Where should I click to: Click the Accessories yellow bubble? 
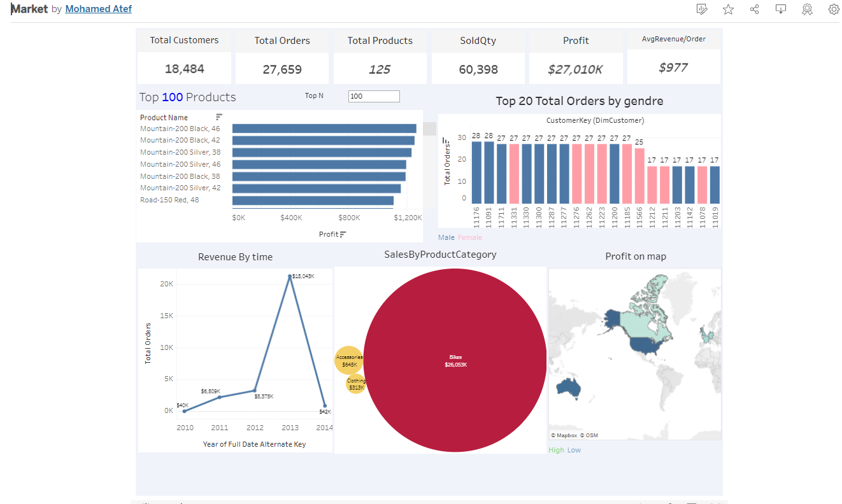(349, 360)
